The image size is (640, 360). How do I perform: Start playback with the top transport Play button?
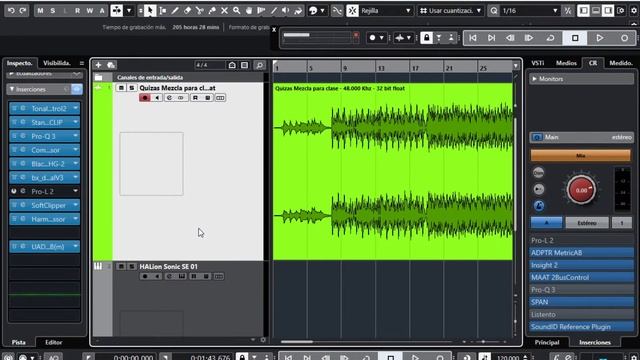pos(600,38)
